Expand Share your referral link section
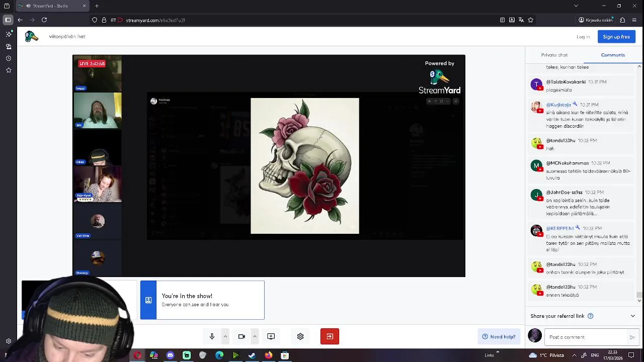 (633, 316)
